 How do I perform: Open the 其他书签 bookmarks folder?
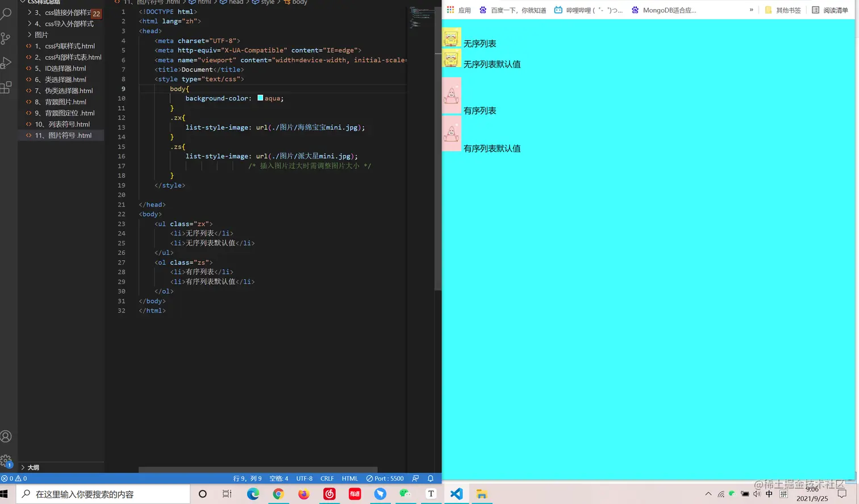pos(789,10)
